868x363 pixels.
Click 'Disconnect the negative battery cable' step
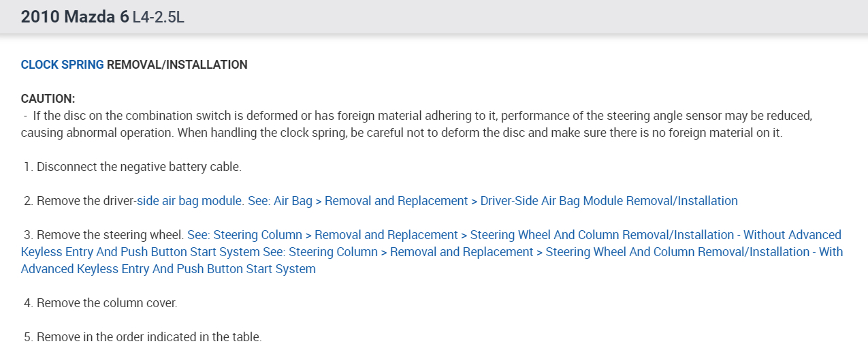(139, 167)
